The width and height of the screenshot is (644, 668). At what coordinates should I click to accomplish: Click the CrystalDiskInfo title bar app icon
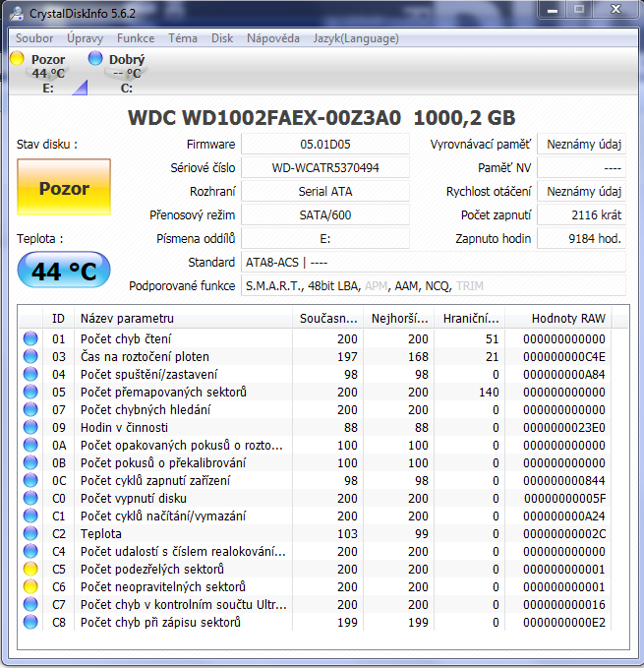click(x=17, y=14)
